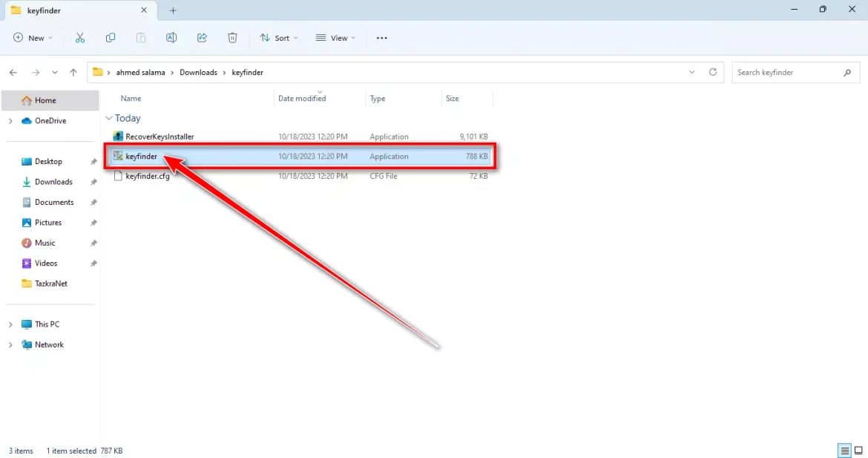Navigate to ahmed salama breadcrumb
Viewport: 868px width, 458px height.
point(141,73)
